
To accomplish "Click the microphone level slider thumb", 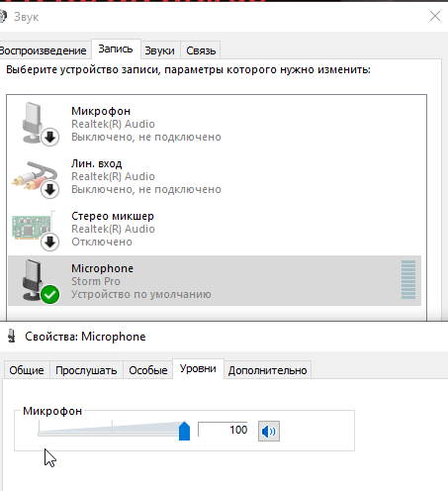I will (x=184, y=431).
